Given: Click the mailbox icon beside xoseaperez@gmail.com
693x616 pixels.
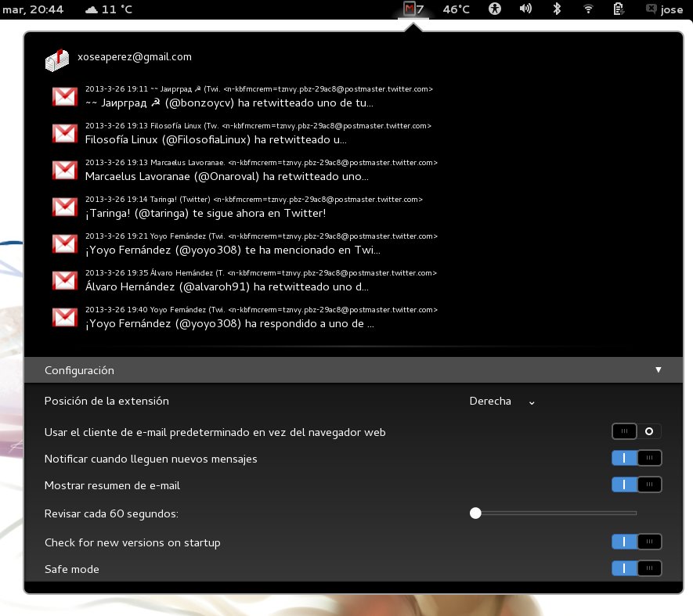Looking at the screenshot, I should pyautogui.click(x=57, y=59).
